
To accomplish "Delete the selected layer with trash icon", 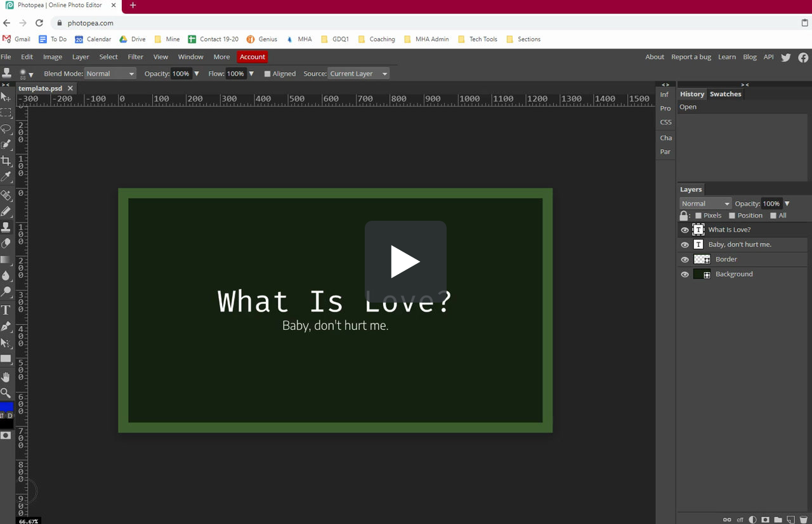I will click(802, 520).
